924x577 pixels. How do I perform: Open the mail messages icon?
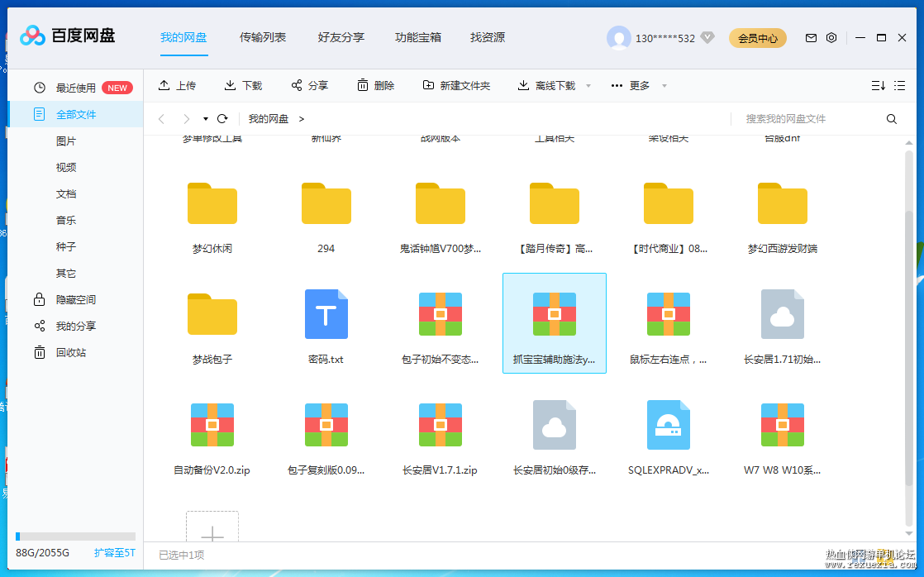(811, 38)
